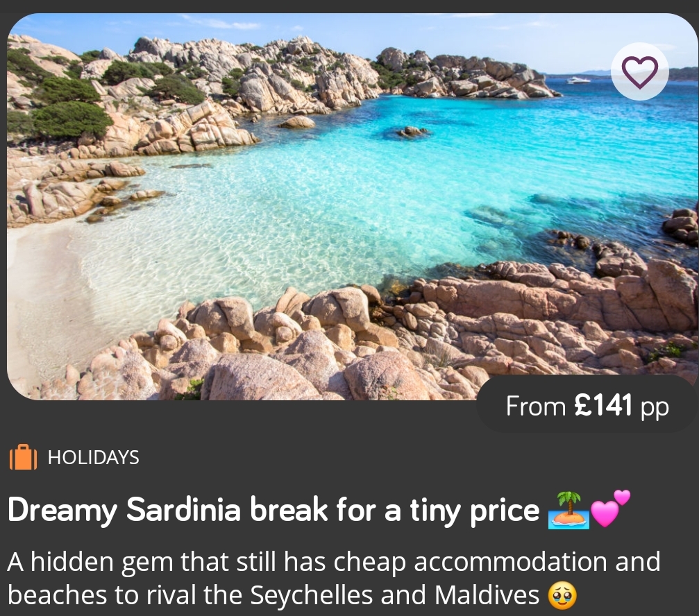699x616 pixels.
Task: Click the green trees on the rocky hillside
Action: click(x=71, y=118)
